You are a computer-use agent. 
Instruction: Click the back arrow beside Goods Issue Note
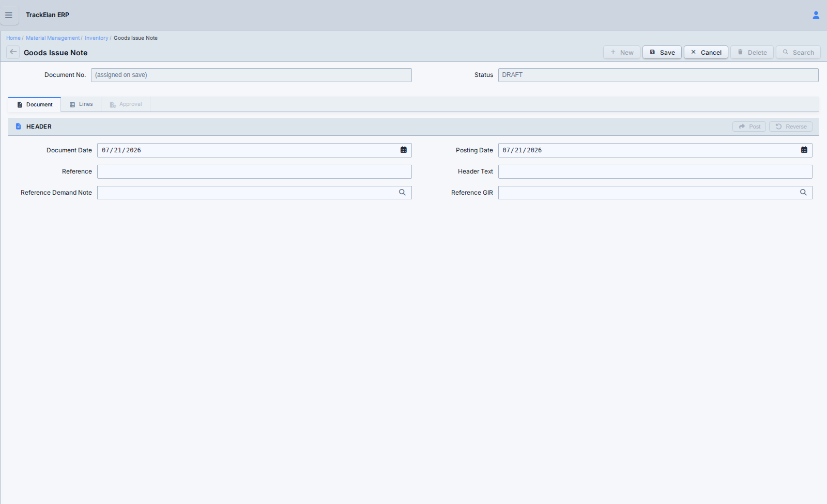click(13, 52)
